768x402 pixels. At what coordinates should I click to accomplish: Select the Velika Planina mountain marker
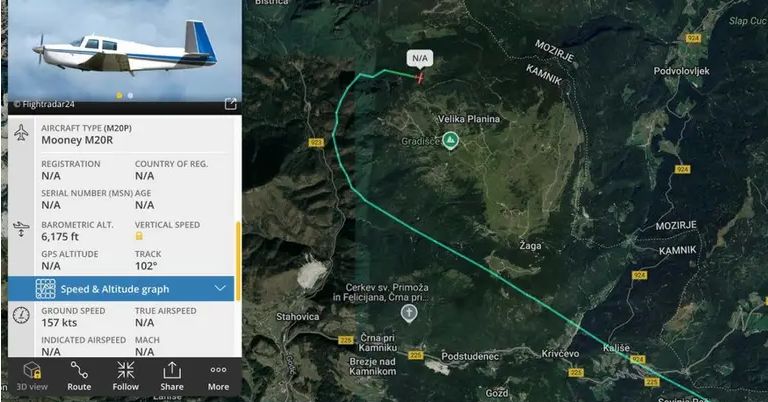click(x=450, y=141)
